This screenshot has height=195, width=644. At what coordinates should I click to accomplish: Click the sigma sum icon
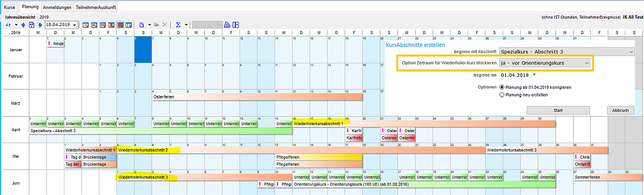178,25
